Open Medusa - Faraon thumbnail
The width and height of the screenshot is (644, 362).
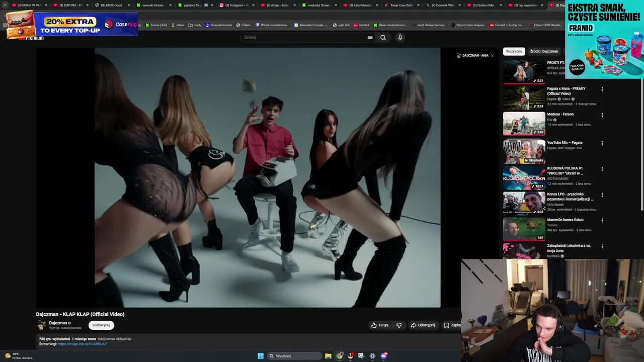click(x=524, y=123)
